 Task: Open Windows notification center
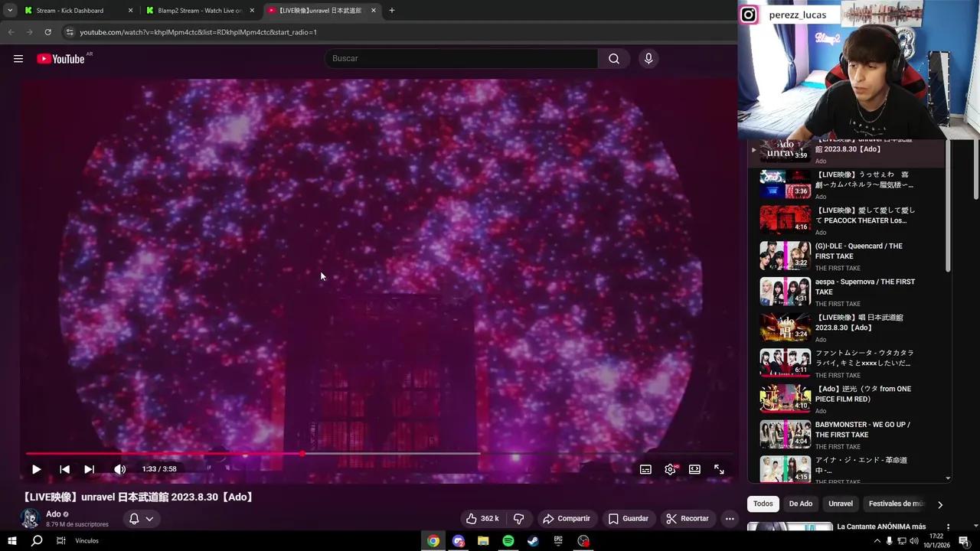click(x=966, y=541)
